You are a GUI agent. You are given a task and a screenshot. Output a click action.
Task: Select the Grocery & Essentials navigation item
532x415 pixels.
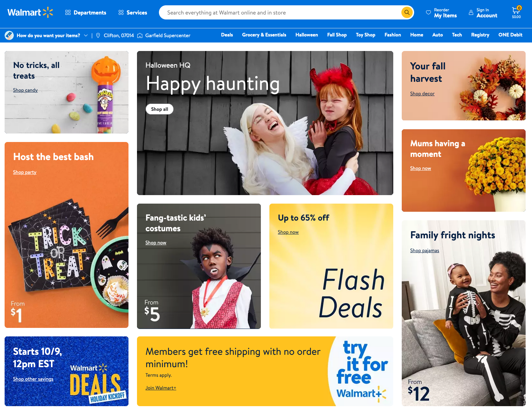(x=264, y=35)
